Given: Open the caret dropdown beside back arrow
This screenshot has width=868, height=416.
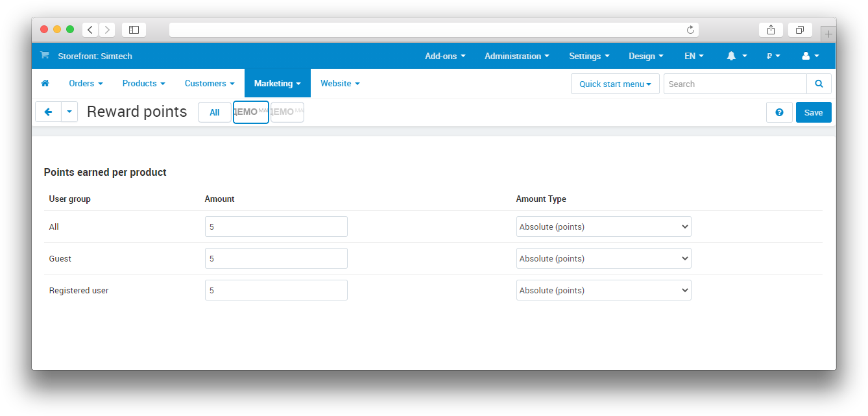Looking at the screenshot, I should tap(69, 112).
